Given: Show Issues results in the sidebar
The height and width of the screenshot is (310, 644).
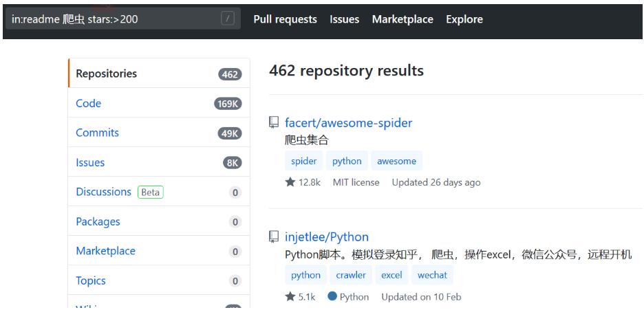Looking at the screenshot, I should click(159, 162).
